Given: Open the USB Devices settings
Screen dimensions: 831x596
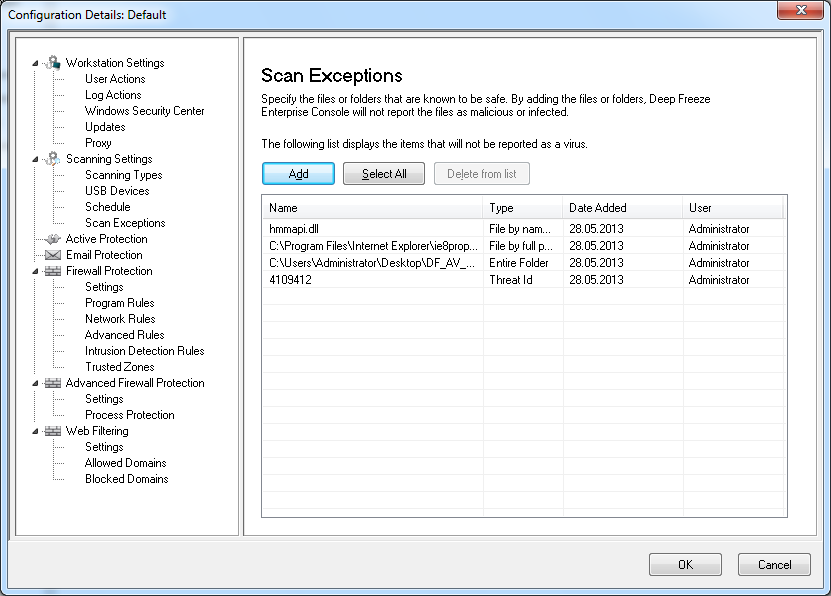Looking at the screenshot, I should tap(117, 191).
